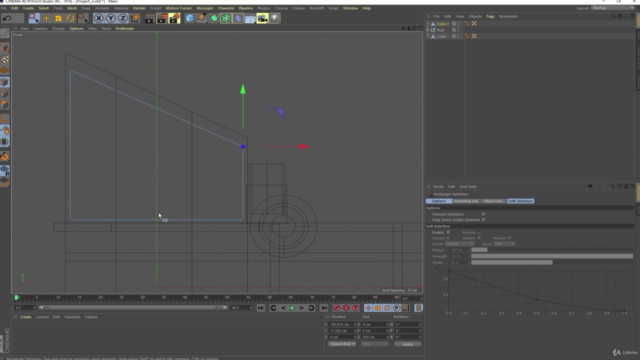Toggle soft selection Enable checkbox
This screenshot has height=360, width=640.
[448, 232]
